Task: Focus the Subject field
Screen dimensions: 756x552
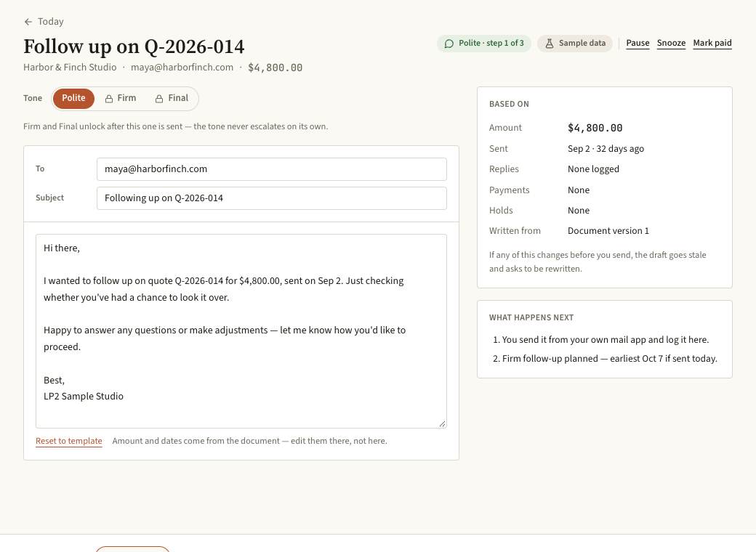Action: click(x=271, y=198)
